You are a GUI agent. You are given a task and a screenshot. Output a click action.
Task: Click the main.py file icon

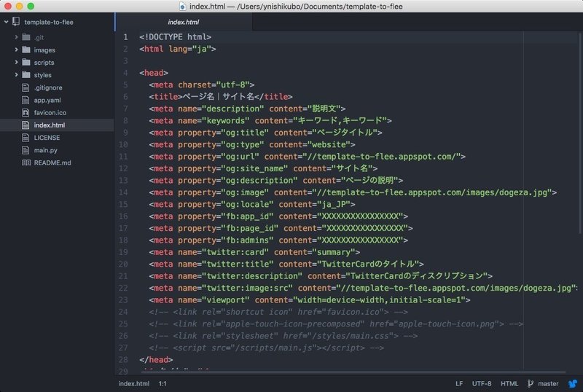(26, 150)
